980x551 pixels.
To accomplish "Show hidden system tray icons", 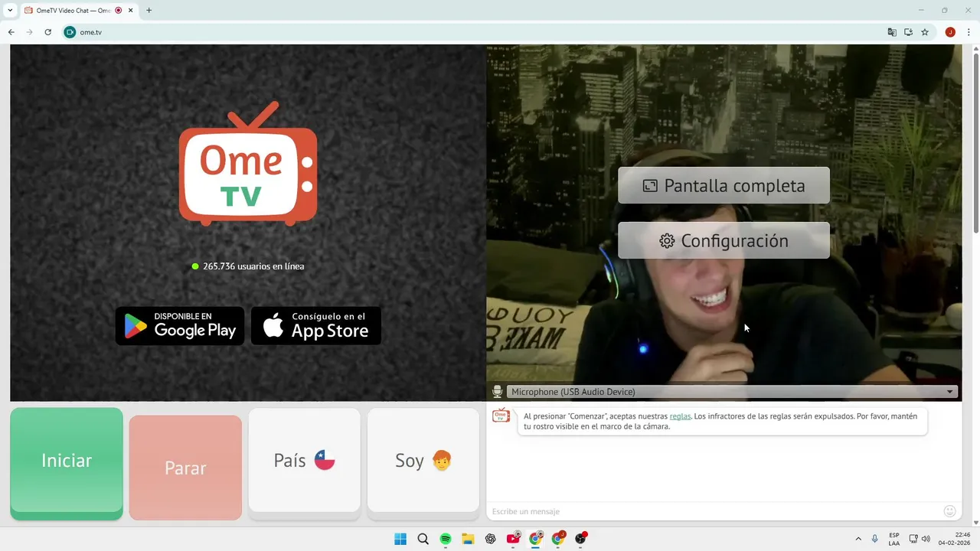I will pyautogui.click(x=858, y=539).
